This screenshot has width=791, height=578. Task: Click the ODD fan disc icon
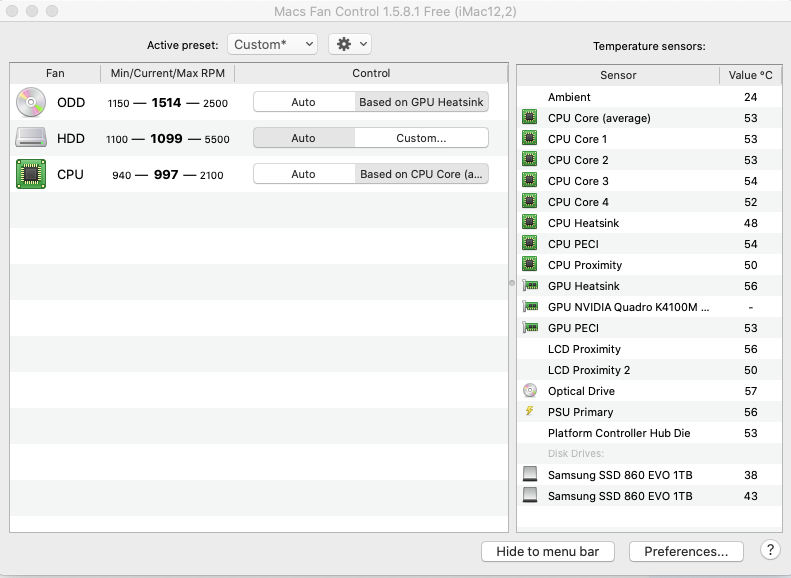click(31, 102)
